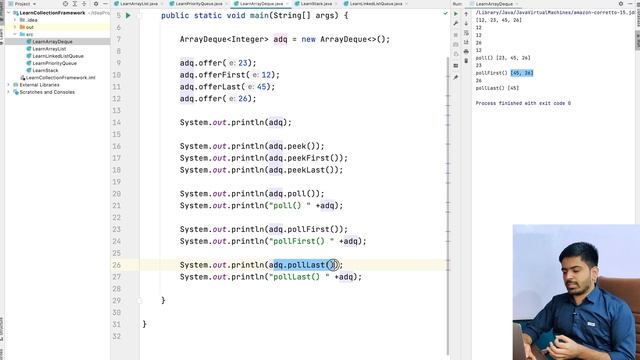Image resolution: width=640 pixels, height=360 pixels.
Task: Select LearnArrayList class in project tree
Action: click(x=49, y=49)
